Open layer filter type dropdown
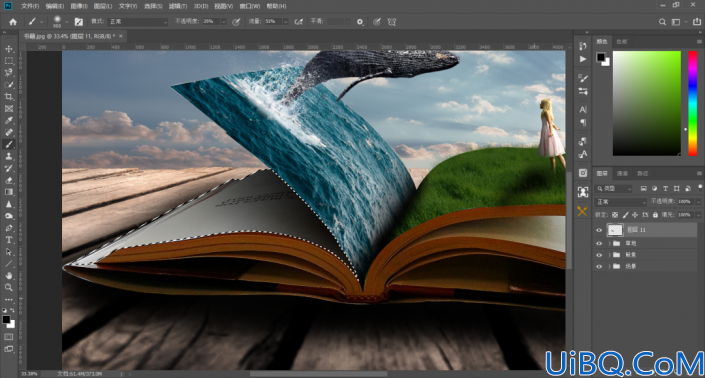The height and width of the screenshot is (378, 705). 614,189
